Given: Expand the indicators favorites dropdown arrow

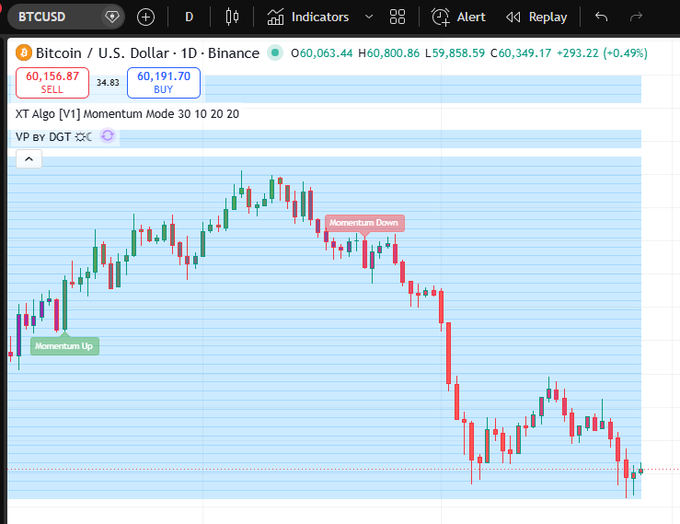Looking at the screenshot, I should 369,17.
